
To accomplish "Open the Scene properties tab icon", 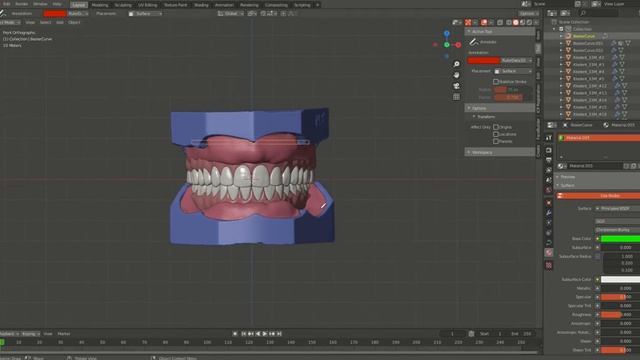I will pos(549,180).
